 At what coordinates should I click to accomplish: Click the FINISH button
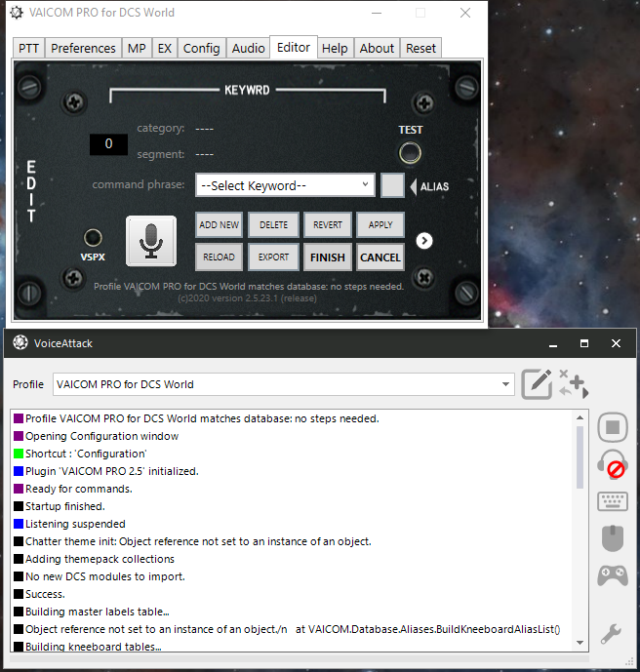pos(328,257)
